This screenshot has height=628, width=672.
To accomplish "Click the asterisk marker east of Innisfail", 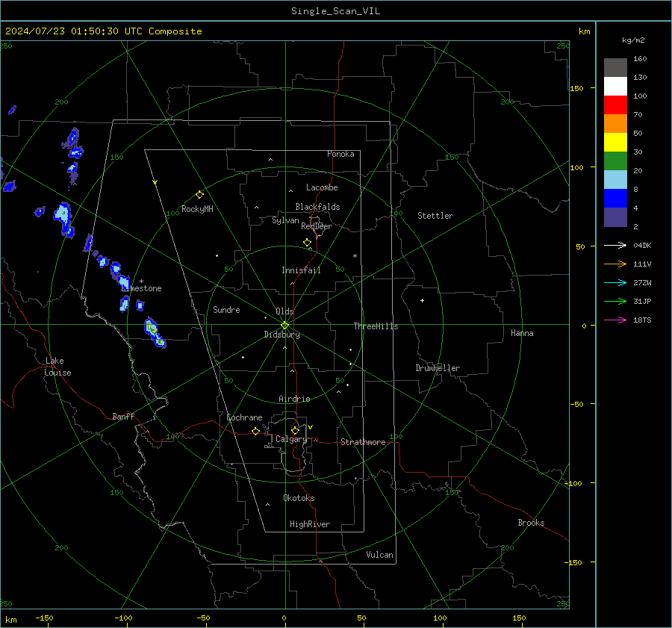I will click(355, 256).
